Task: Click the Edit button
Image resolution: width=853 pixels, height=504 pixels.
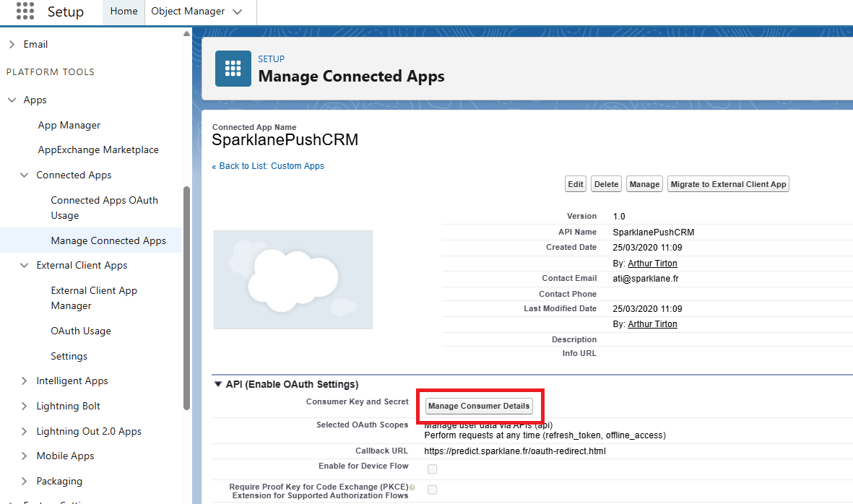Action: [x=576, y=184]
